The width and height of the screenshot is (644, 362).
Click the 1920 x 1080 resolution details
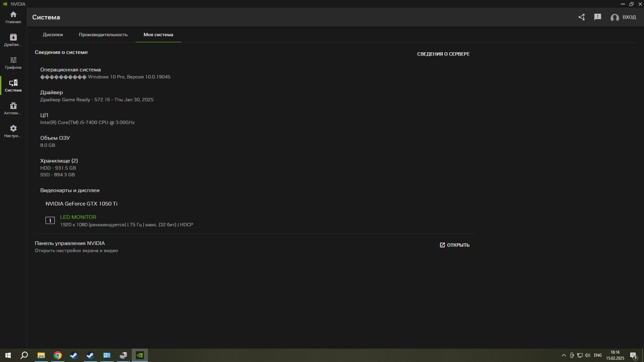[126, 225]
